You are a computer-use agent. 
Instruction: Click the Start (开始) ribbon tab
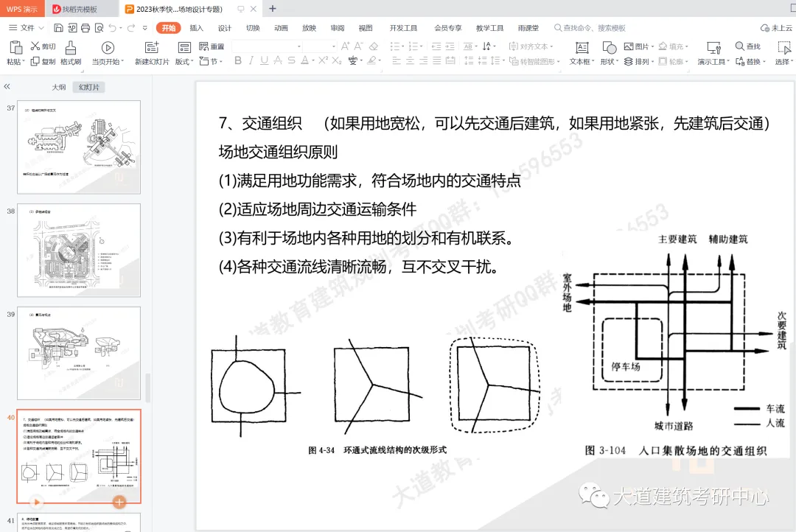tap(169, 28)
